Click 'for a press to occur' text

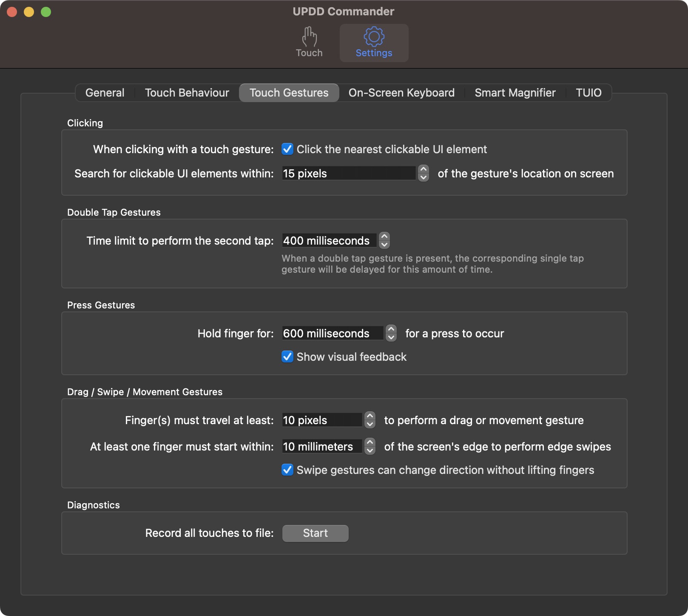455,334
